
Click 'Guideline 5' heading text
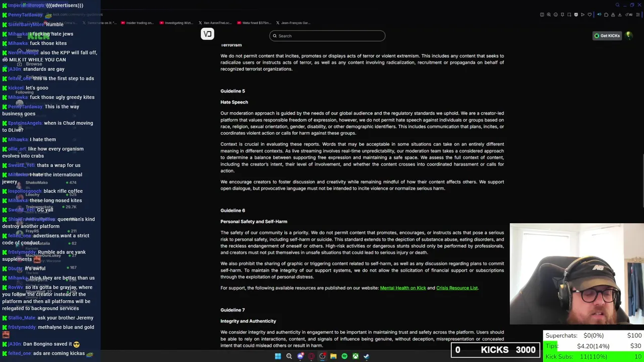tap(232, 91)
